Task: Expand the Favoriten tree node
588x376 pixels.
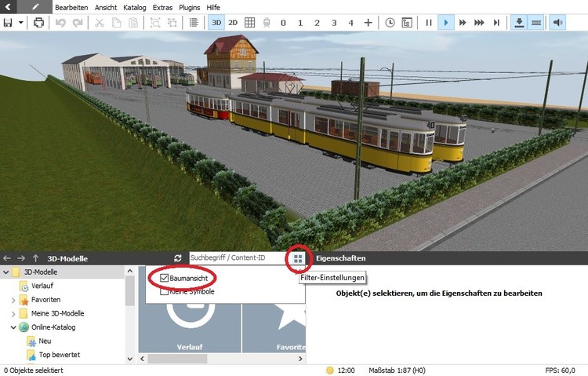Action: [x=13, y=300]
